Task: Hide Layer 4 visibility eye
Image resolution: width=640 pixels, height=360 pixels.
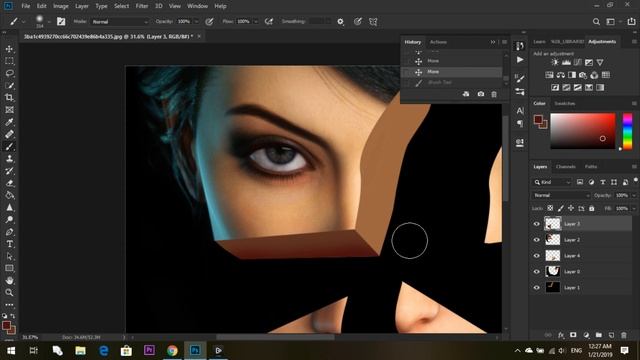Action: [536, 256]
